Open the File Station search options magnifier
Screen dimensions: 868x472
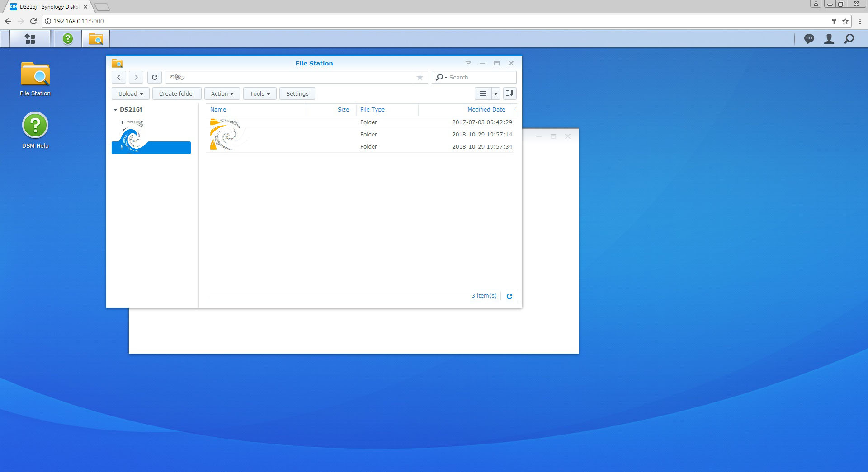point(440,77)
